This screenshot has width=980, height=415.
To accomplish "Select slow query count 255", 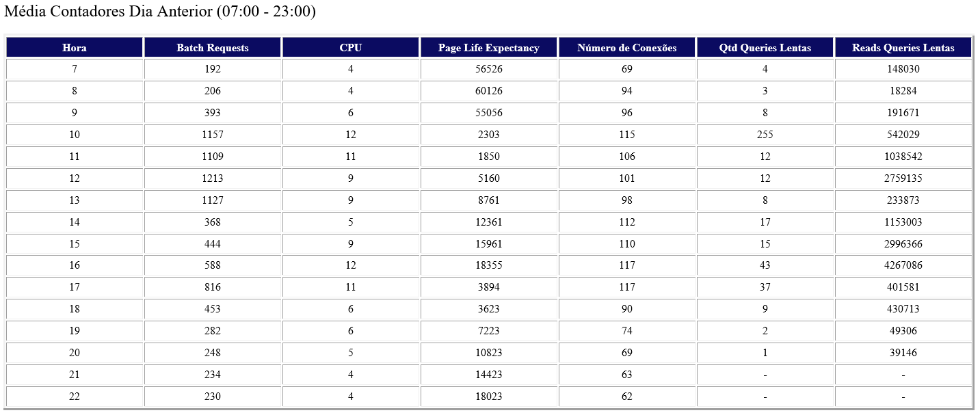I will coord(765,135).
